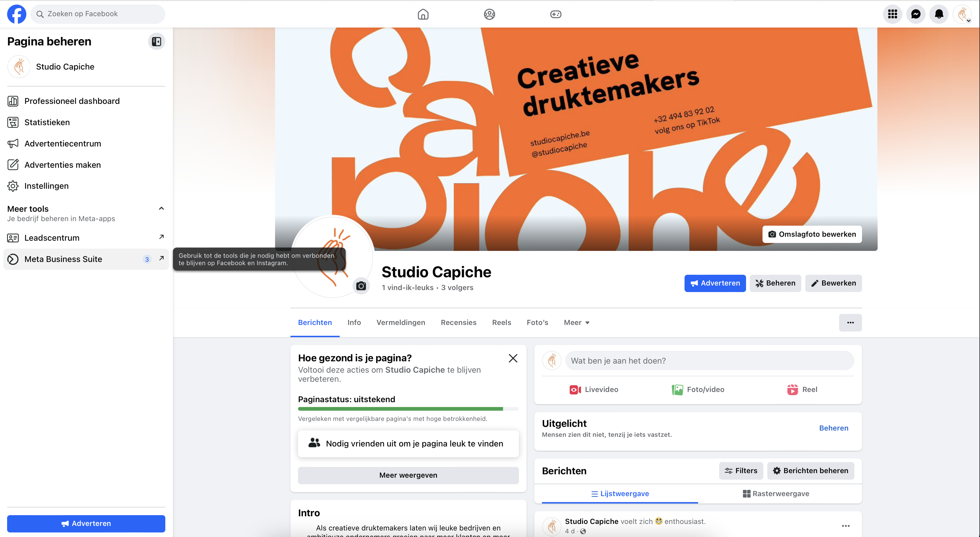Click the Bewerken pencil button
Image resolution: width=980 pixels, height=537 pixels.
(833, 283)
